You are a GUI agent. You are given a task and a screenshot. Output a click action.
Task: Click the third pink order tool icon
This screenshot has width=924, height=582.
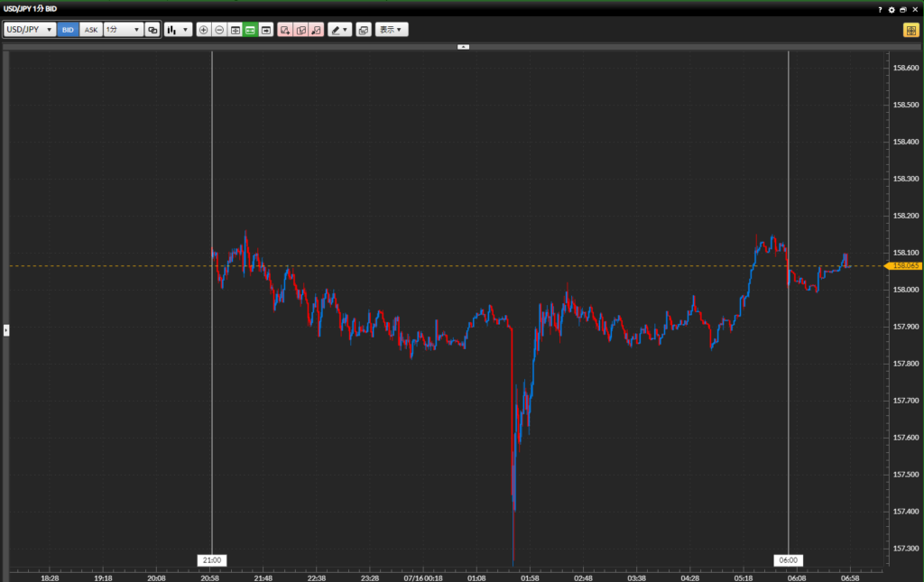point(316,30)
